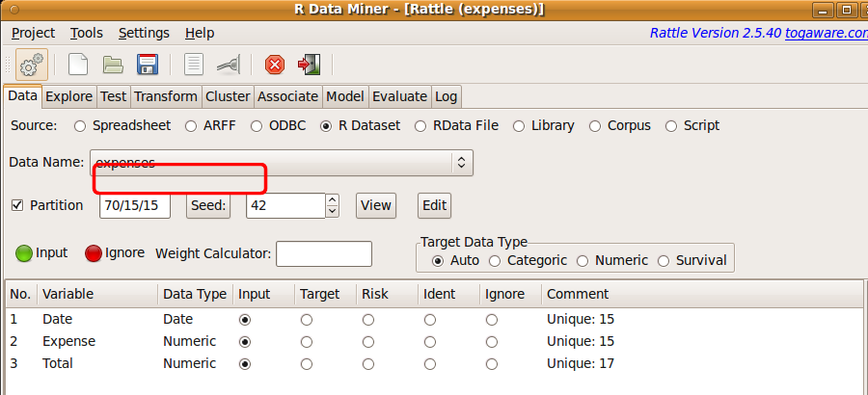Increase seed value with up arrow
868x395 pixels.
(332, 199)
